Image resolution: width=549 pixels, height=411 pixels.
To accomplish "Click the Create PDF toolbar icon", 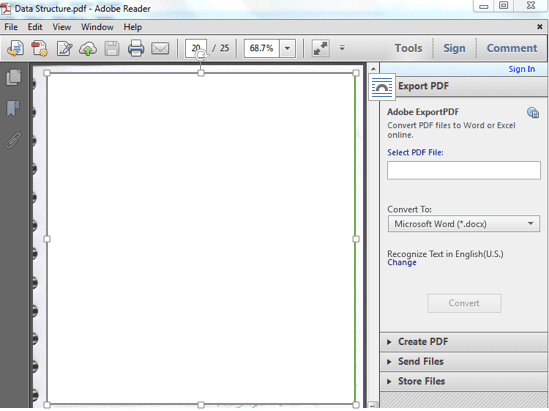I will (39, 48).
